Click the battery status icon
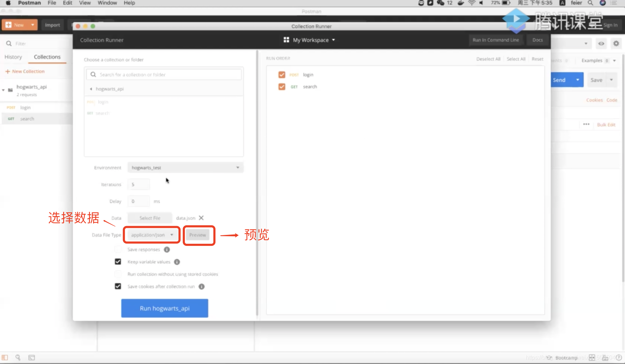 [506, 3]
